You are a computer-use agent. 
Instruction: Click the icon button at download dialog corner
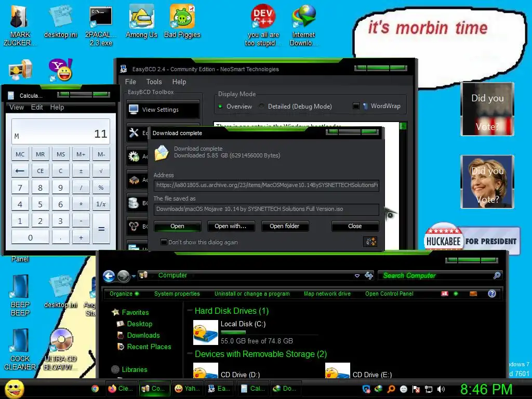pos(370,242)
